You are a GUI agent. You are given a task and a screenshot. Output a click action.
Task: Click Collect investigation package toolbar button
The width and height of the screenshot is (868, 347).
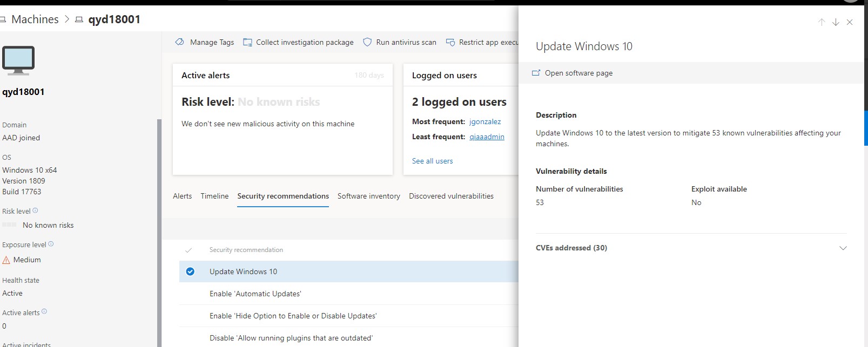point(298,42)
